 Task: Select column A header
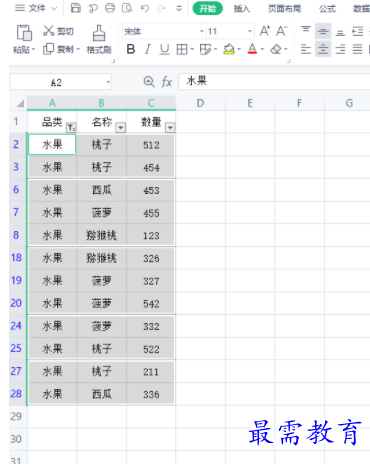point(52,103)
